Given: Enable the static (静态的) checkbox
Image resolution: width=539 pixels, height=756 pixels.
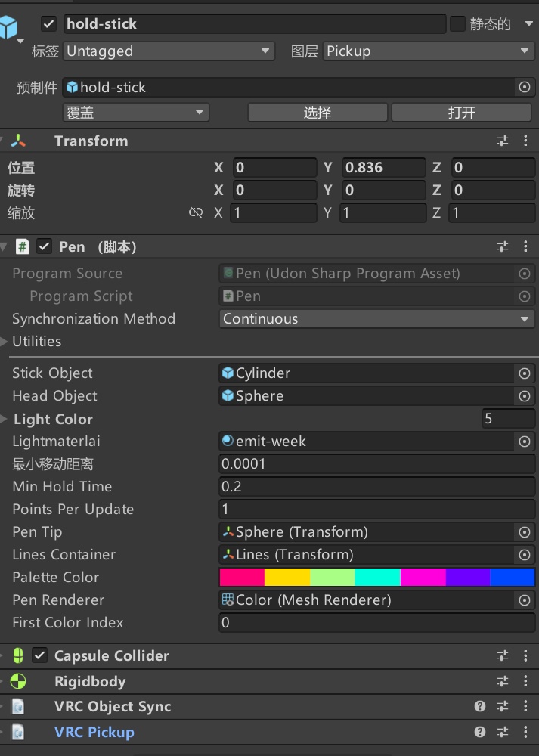Looking at the screenshot, I should [x=457, y=24].
